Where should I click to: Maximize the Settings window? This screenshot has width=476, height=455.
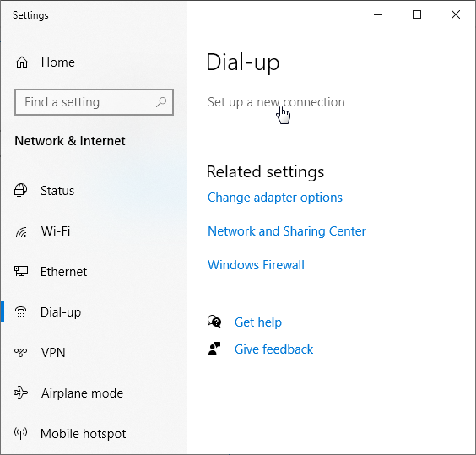pyautogui.click(x=417, y=14)
